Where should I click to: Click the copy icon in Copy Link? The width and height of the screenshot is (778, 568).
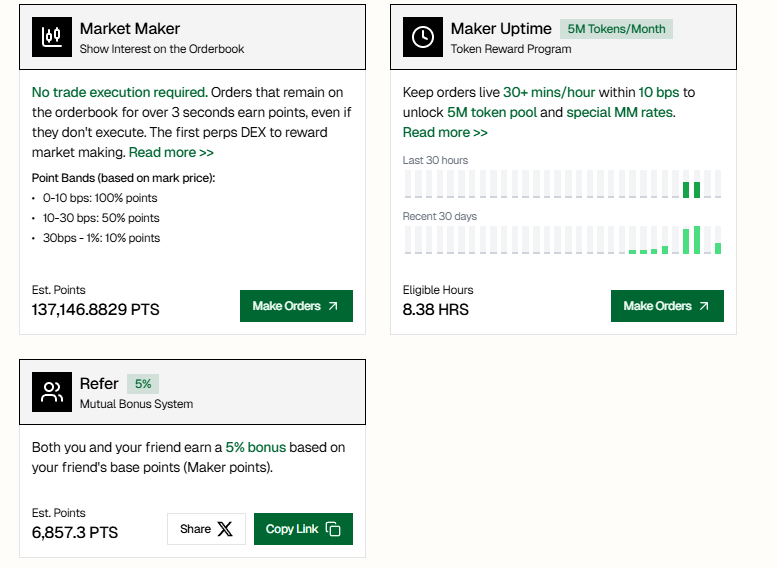pyautogui.click(x=333, y=529)
